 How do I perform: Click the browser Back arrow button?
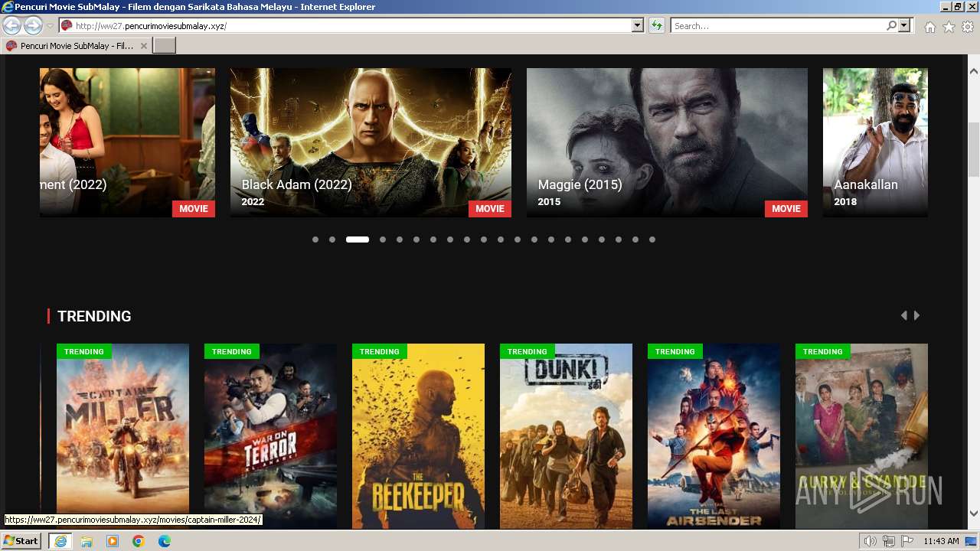point(11,25)
